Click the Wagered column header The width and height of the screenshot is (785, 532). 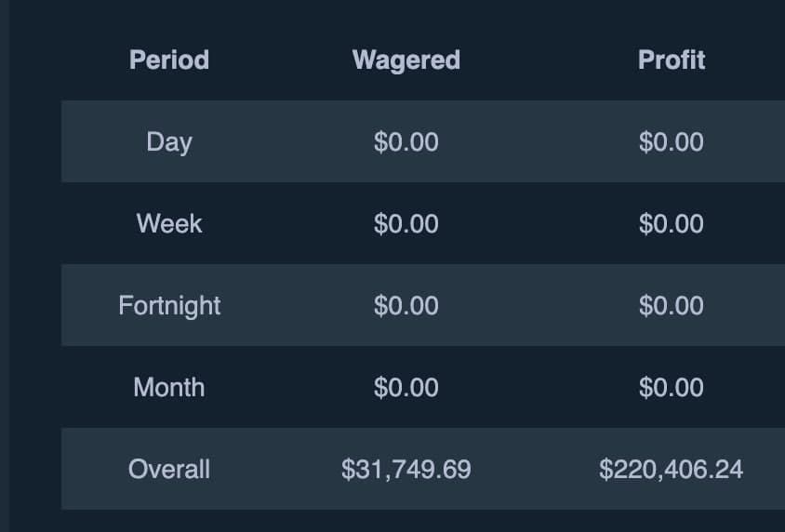pyautogui.click(x=406, y=60)
